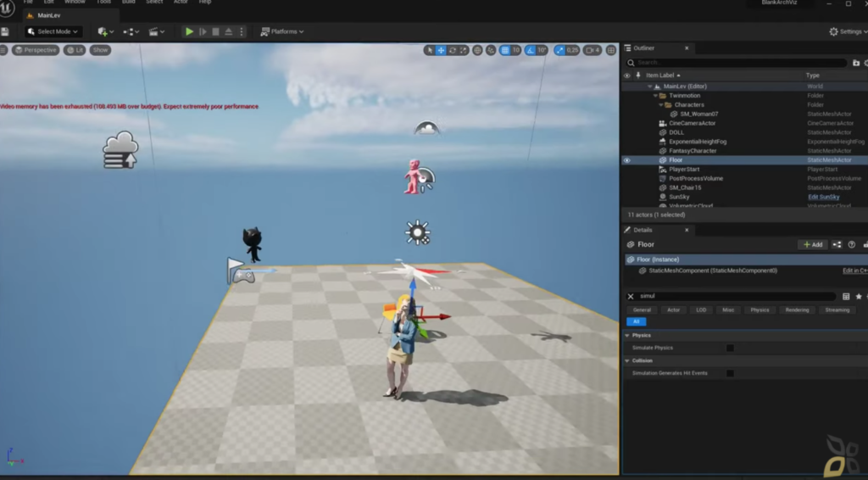Click the Unreal Engine logo icon
Image resolution: width=868 pixels, height=480 pixels.
[7, 8]
